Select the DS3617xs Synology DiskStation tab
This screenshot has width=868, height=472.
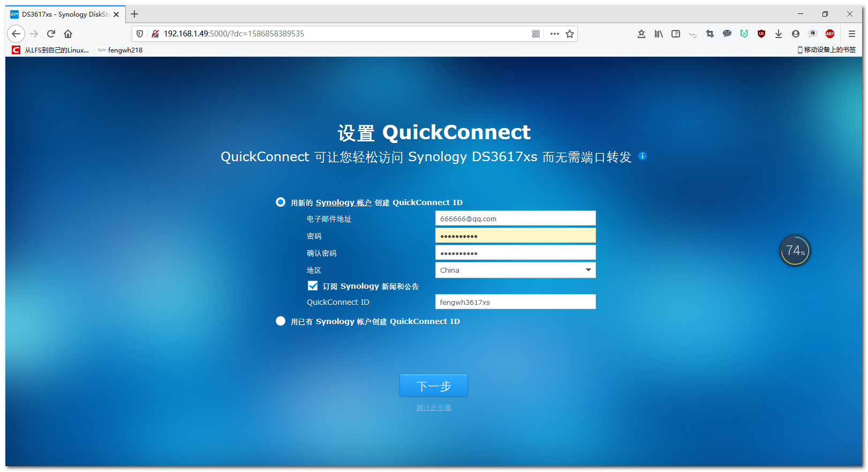pos(65,14)
